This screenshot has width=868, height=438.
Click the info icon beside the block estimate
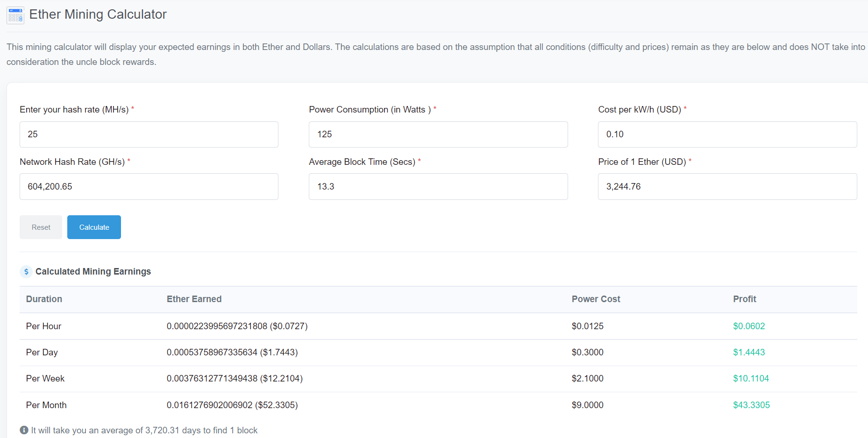coord(24,430)
